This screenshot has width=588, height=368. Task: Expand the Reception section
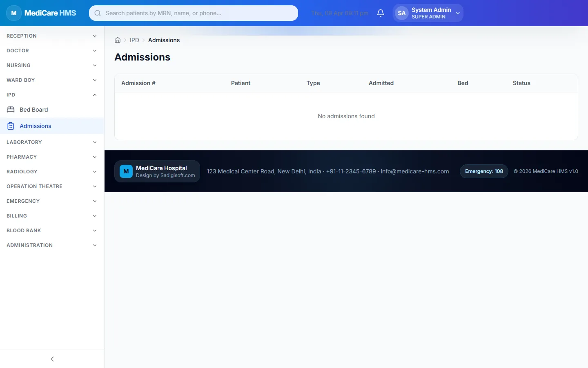coord(52,36)
